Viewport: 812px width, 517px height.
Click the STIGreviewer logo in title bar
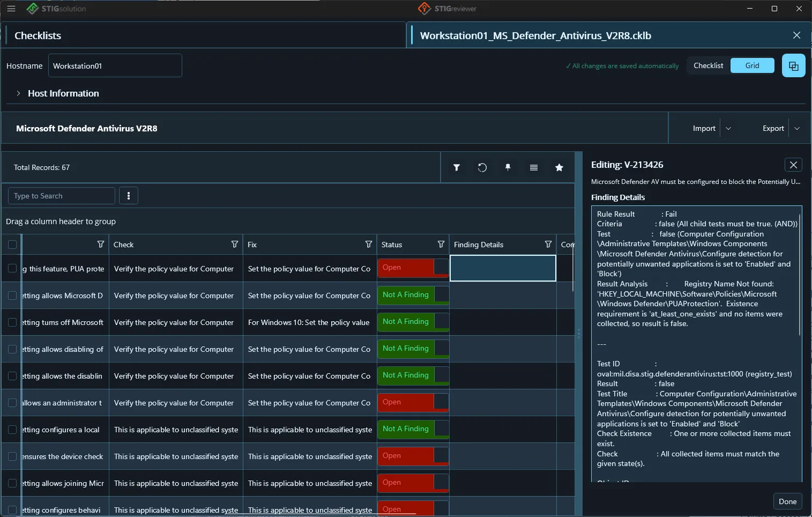[x=447, y=9]
